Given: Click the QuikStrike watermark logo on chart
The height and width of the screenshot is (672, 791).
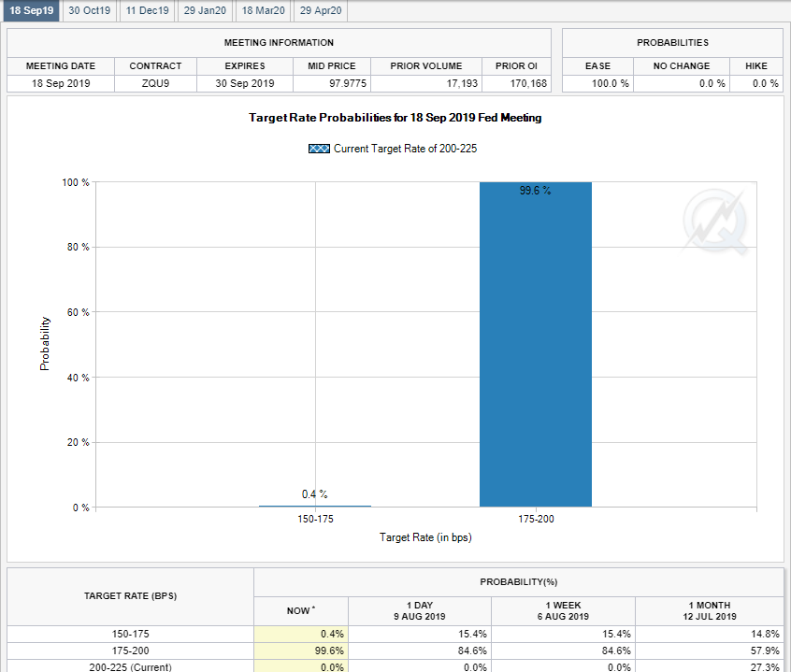Looking at the screenshot, I should (x=715, y=222).
